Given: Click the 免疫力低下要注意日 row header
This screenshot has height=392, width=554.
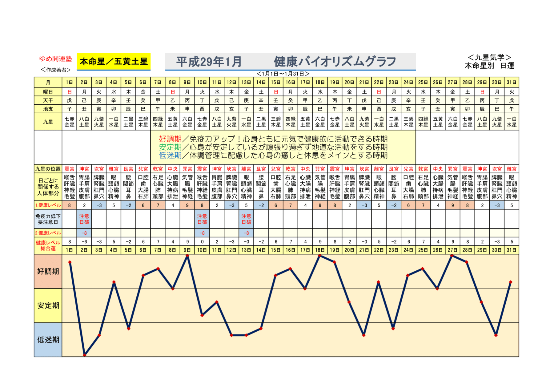Looking at the screenshot, I should pyautogui.click(x=48, y=219).
